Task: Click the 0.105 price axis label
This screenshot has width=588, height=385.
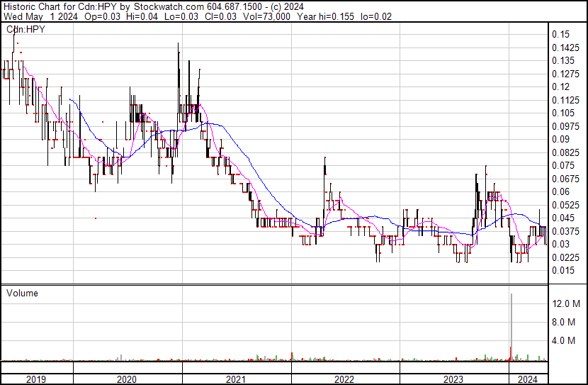Action: point(563,113)
